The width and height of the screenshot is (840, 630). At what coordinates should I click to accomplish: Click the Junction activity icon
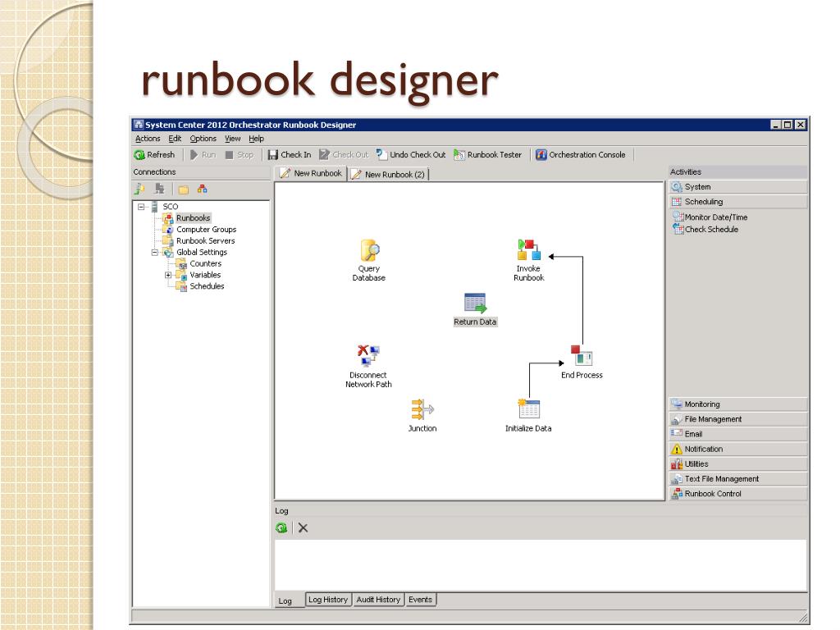tap(422, 409)
